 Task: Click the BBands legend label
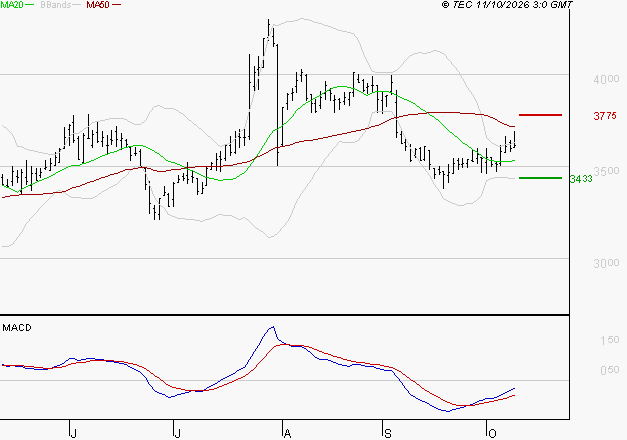point(56,5)
